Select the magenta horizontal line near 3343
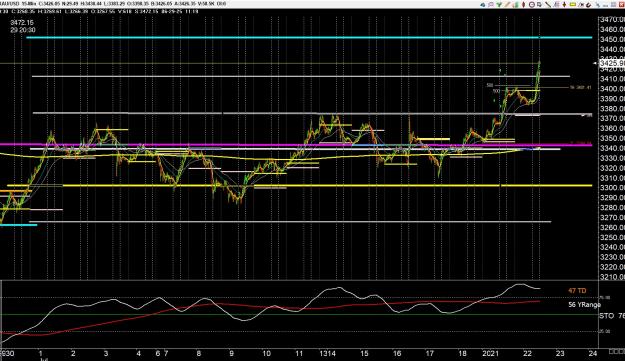This screenshot has width=625, height=361. tap(296, 145)
